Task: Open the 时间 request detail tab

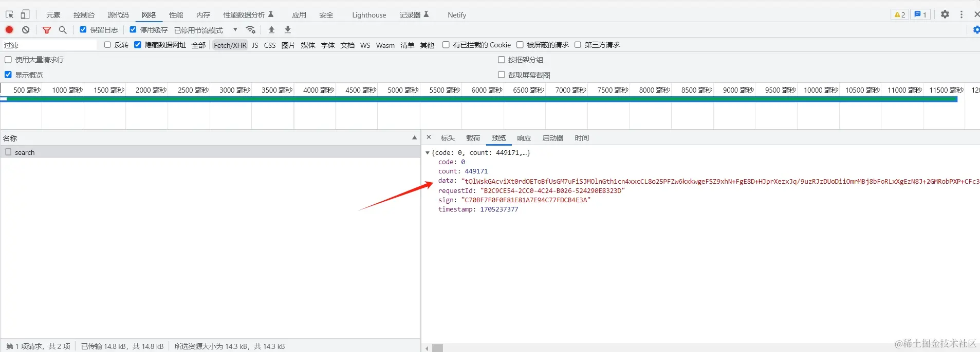Action: tap(582, 138)
